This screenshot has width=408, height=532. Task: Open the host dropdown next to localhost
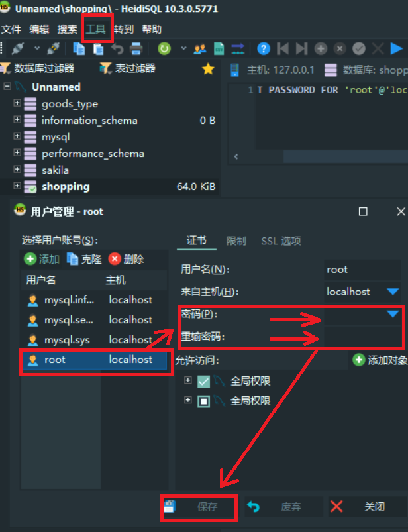[x=393, y=292]
